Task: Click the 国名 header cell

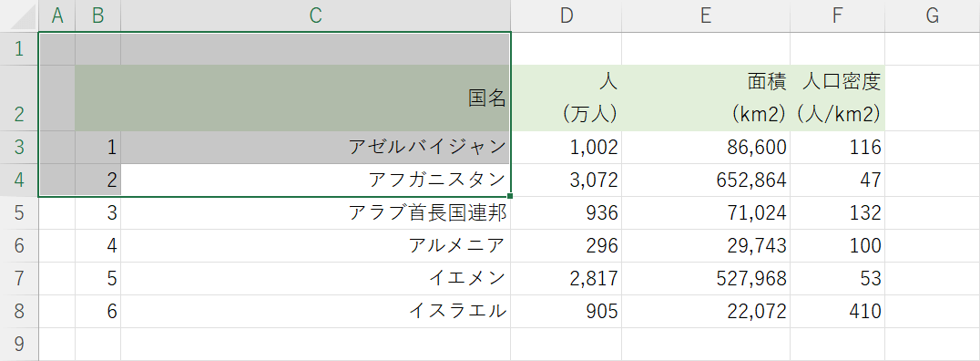Action: [x=316, y=98]
